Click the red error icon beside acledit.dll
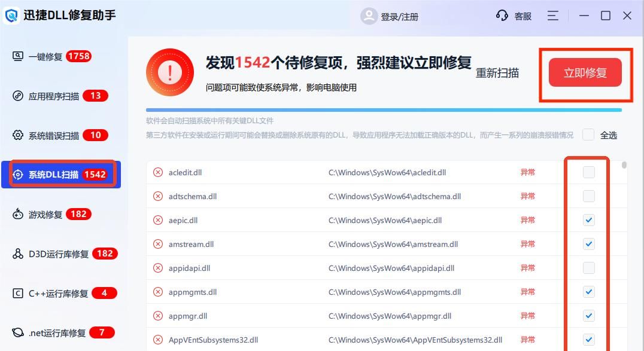The width and height of the screenshot is (644, 351). point(158,172)
